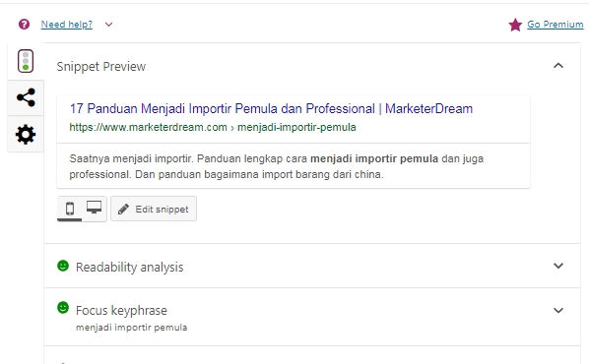This screenshot has width=589, height=364.
Task: Click the question mark help icon
Action: click(24, 25)
